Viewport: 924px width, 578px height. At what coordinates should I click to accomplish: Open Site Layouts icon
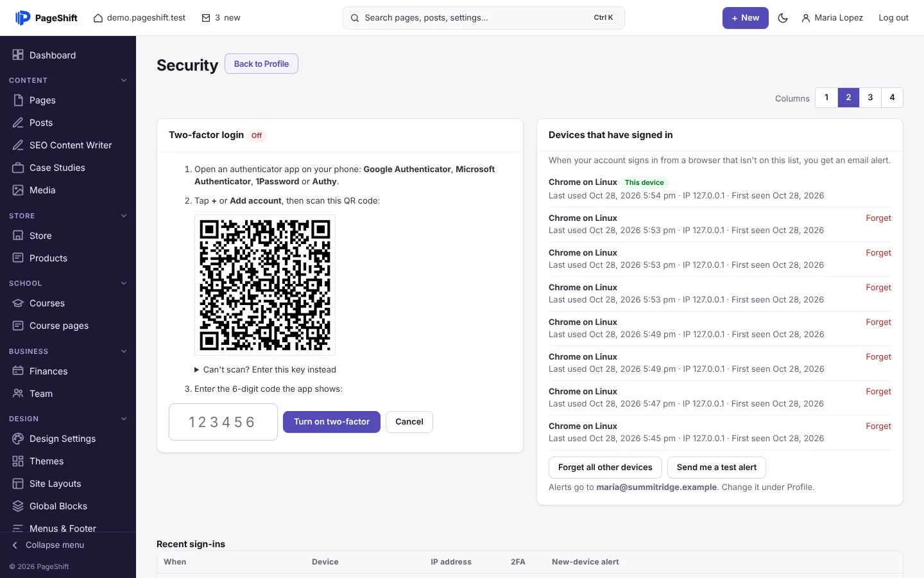(x=18, y=484)
